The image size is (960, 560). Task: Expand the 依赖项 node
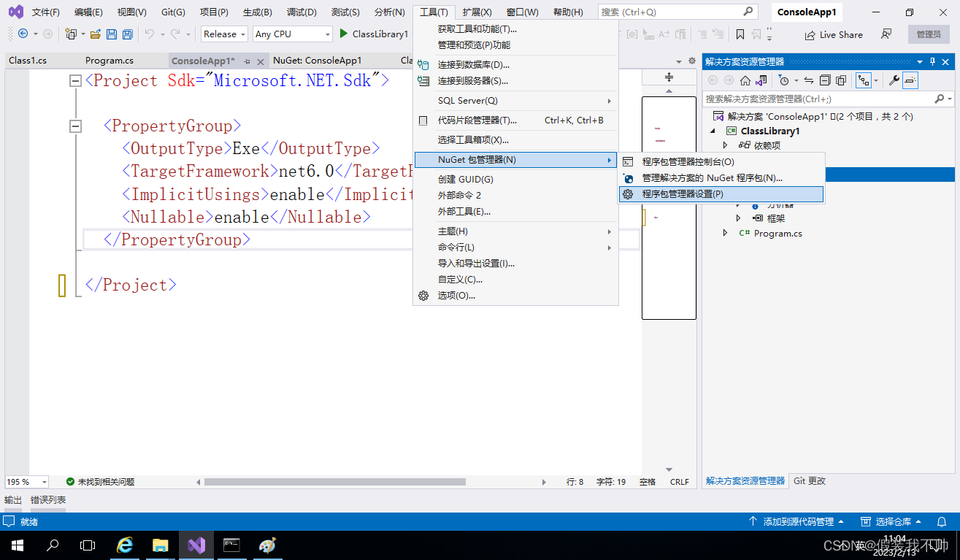pyautogui.click(x=726, y=145)
